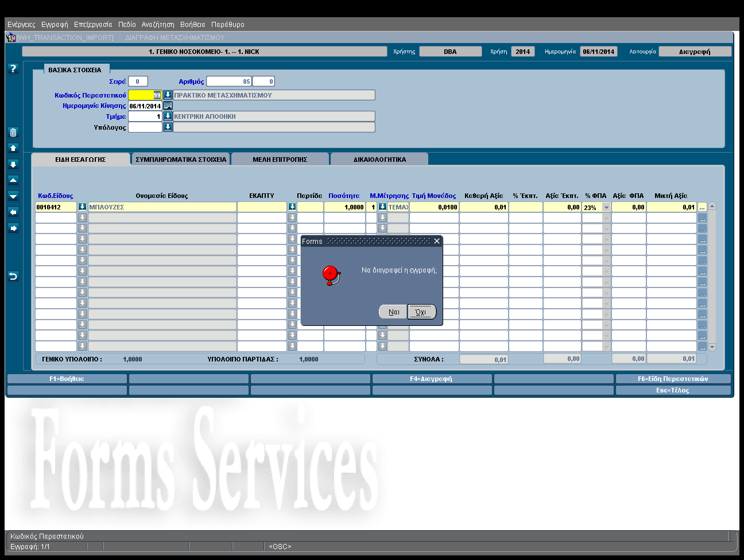Click ΠΡΑΚΤΙΚΟ ΜΕΤΑΣΧΗΜΑΤΙΣΜΟΥ description text

click(223, 95)
